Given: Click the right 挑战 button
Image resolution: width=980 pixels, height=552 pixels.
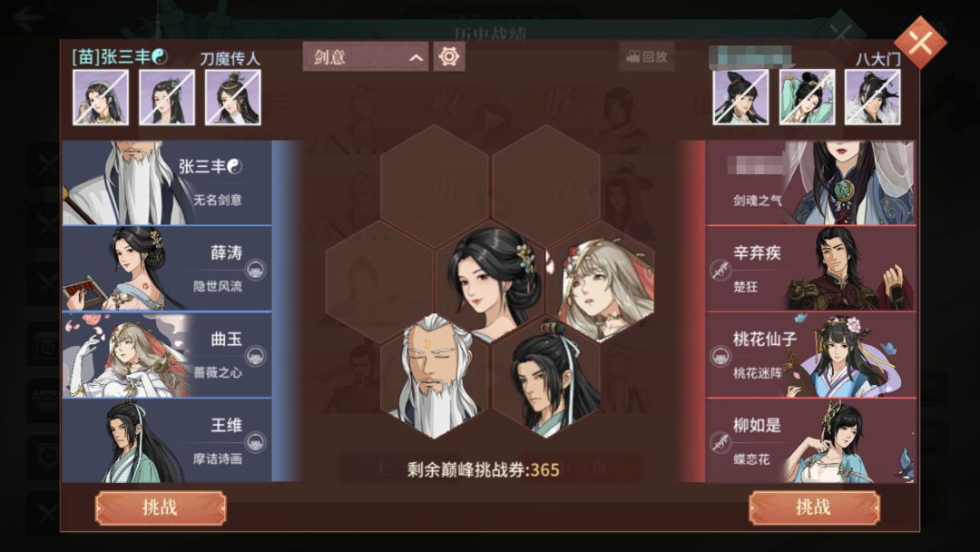Looking at the screenshot, I should coord(814,508).
